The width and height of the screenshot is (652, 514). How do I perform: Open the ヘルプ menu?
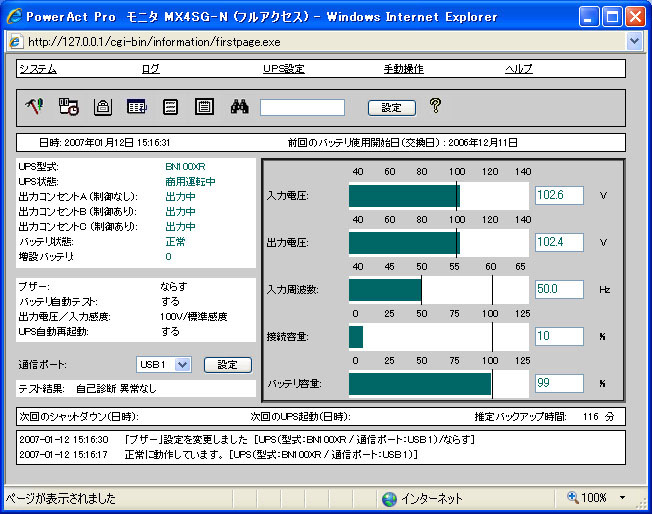[x=519, y=69]
